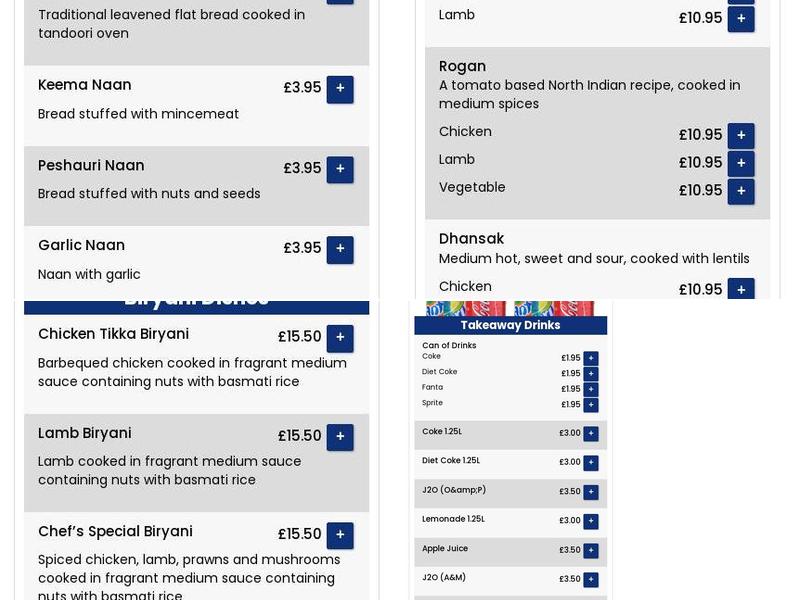Add Coke 1.25L bottle to order
This screenshot has height=600, width=800.
point(590,434)
